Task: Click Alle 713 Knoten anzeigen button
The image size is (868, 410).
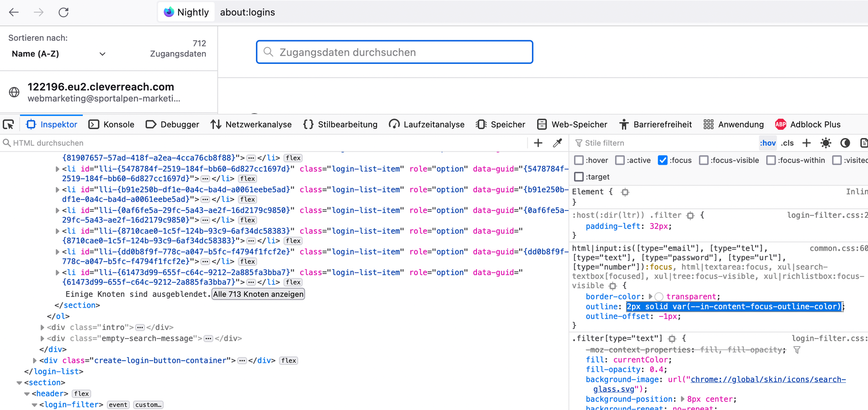Action: [258, 294]
